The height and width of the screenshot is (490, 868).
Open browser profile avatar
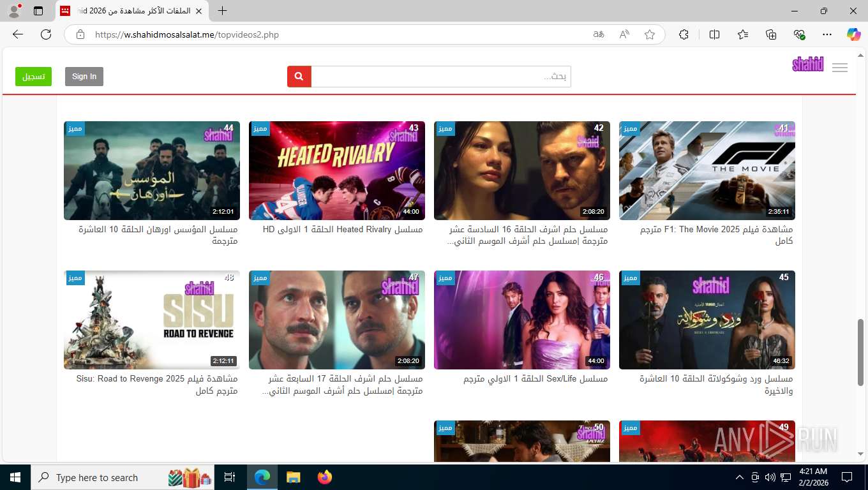[14, 11]
